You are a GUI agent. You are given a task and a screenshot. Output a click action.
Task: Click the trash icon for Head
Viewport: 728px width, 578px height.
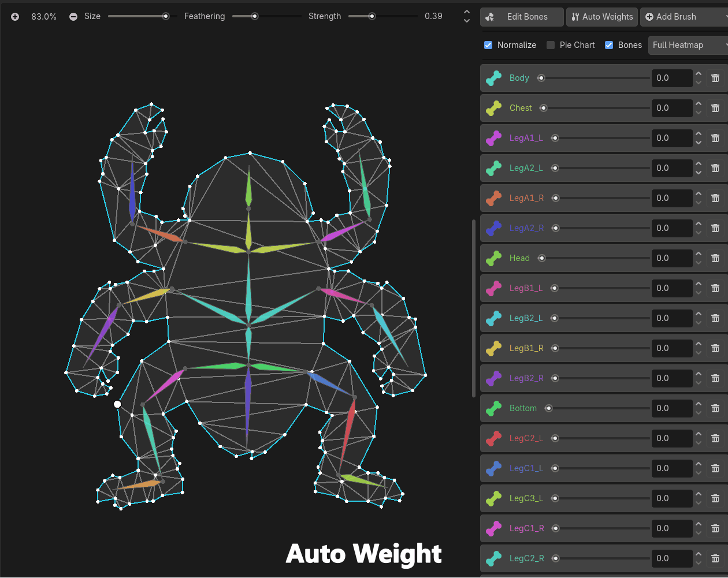715,258
